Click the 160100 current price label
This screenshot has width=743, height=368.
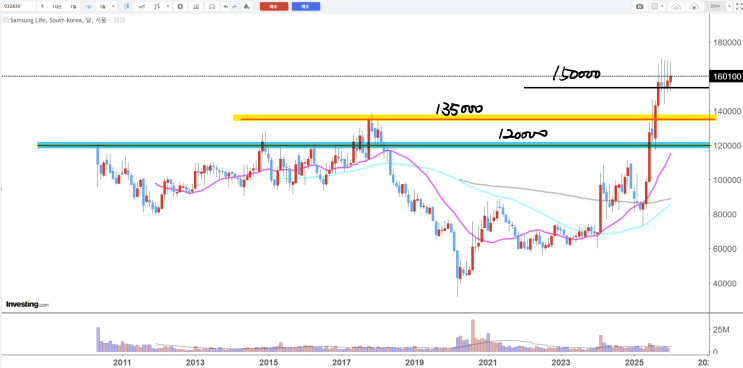pos(725,76)
